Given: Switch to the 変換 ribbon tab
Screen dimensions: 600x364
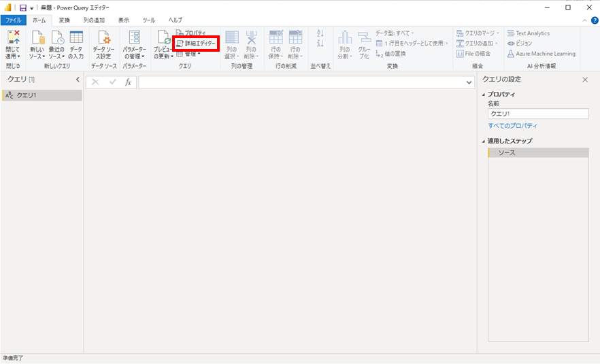Looking at the screenshot, I should click(64, 20).
